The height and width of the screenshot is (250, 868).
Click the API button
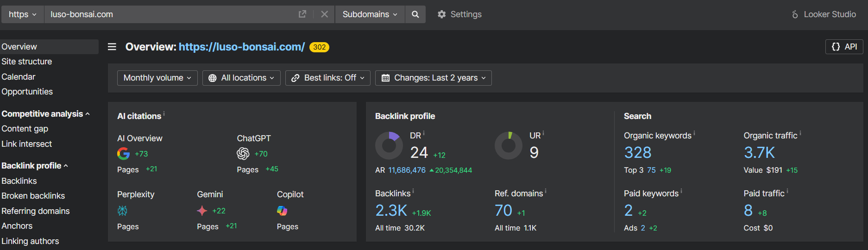[844, 47]
